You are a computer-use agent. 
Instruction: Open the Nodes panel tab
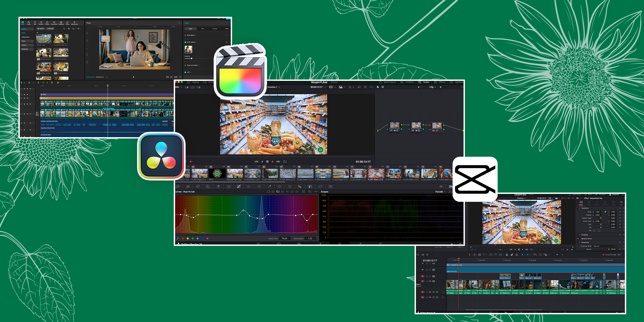tap(424, 82)
